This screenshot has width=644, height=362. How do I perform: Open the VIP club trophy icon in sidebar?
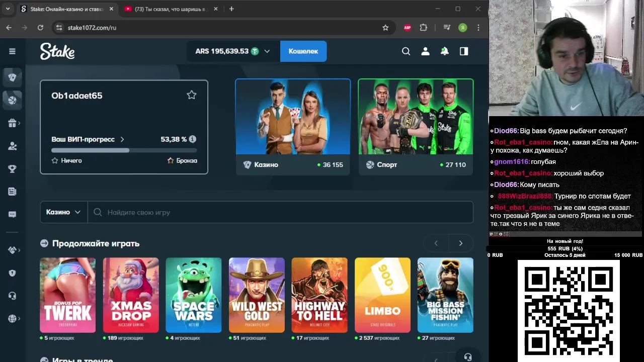click(12, 169)
